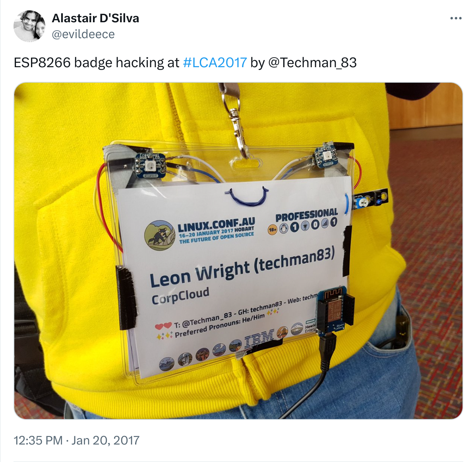
Task: Click the 12:35 PM · Jan 20, 2017 timestamp
Action: (77, 440)
